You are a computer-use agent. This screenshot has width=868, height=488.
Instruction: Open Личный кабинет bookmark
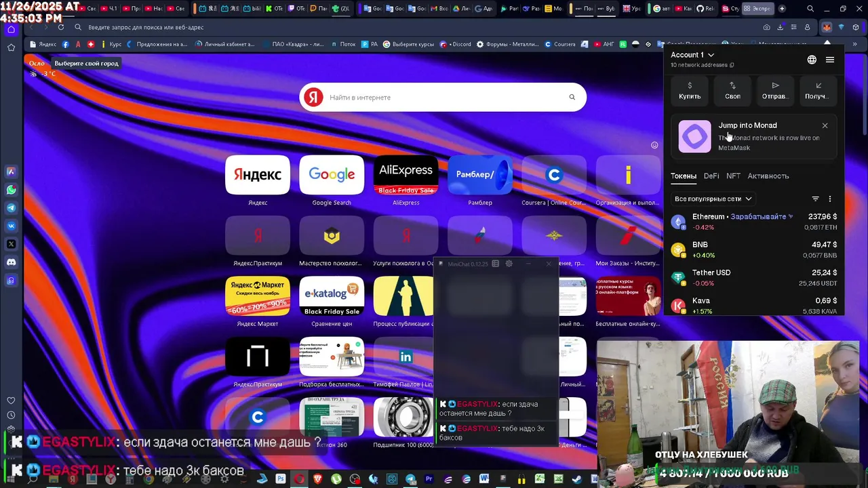point(225,44)
